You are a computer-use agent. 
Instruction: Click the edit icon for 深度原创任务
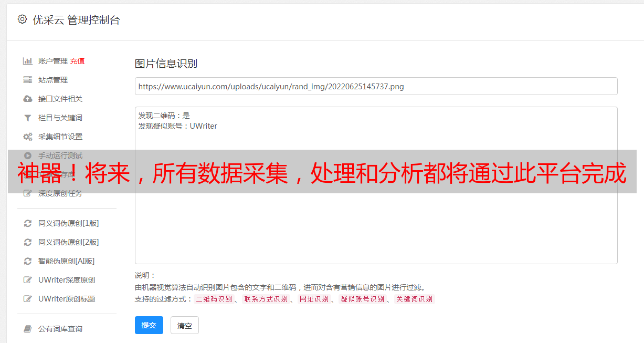coord(28,193)
